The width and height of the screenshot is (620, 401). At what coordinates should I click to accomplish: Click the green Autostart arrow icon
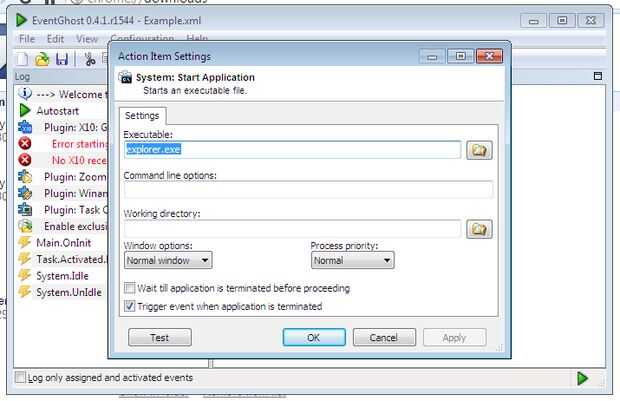coord(25,110)
